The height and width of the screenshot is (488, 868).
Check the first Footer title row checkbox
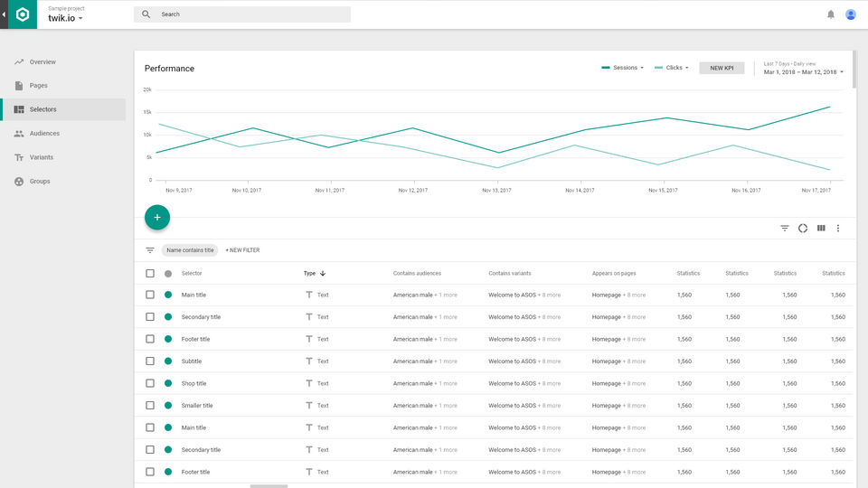[150, 339]
